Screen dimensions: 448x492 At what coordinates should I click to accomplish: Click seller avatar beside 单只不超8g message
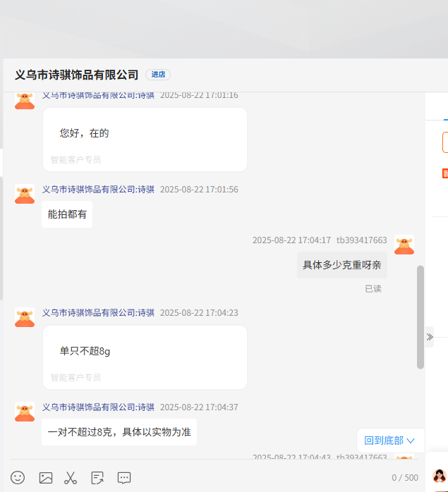pos(25,317)
